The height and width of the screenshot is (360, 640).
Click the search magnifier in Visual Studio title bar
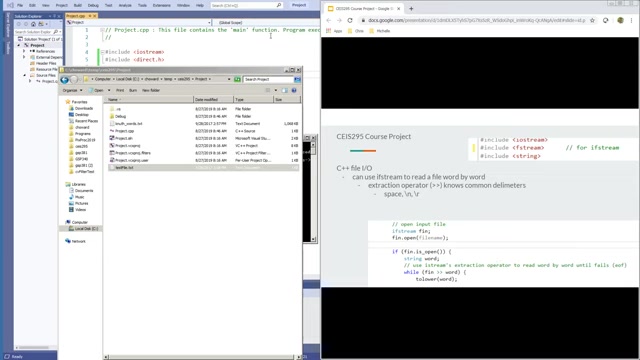pyautogui.click(x=279, y=5)
